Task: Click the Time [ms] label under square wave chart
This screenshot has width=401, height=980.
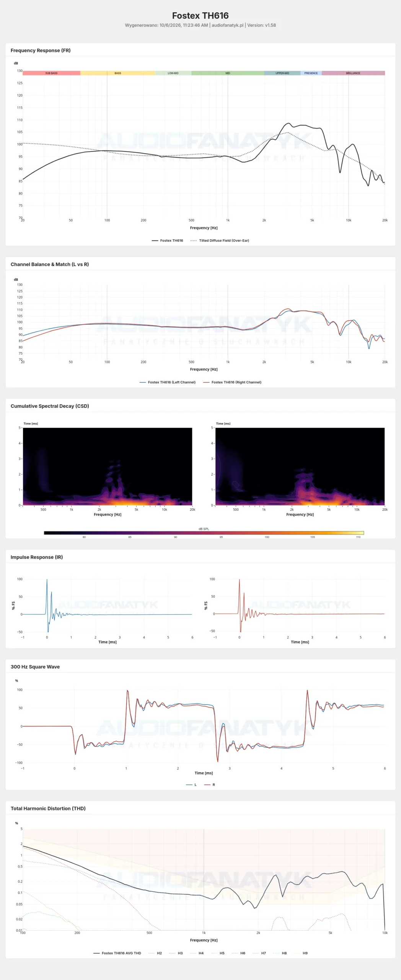Action: 204,773
